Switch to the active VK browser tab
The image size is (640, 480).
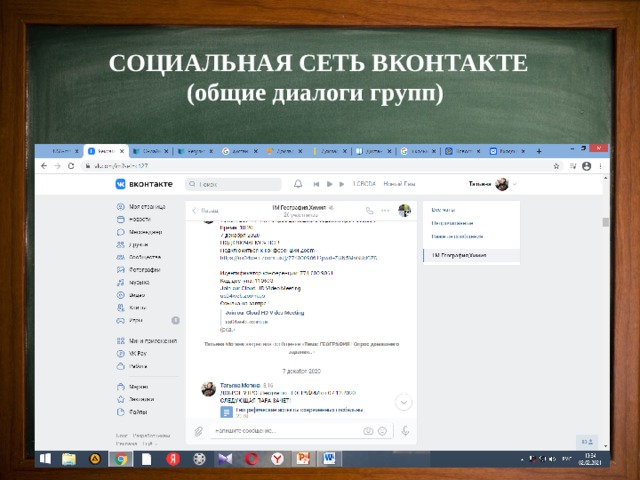click(106, 151)
